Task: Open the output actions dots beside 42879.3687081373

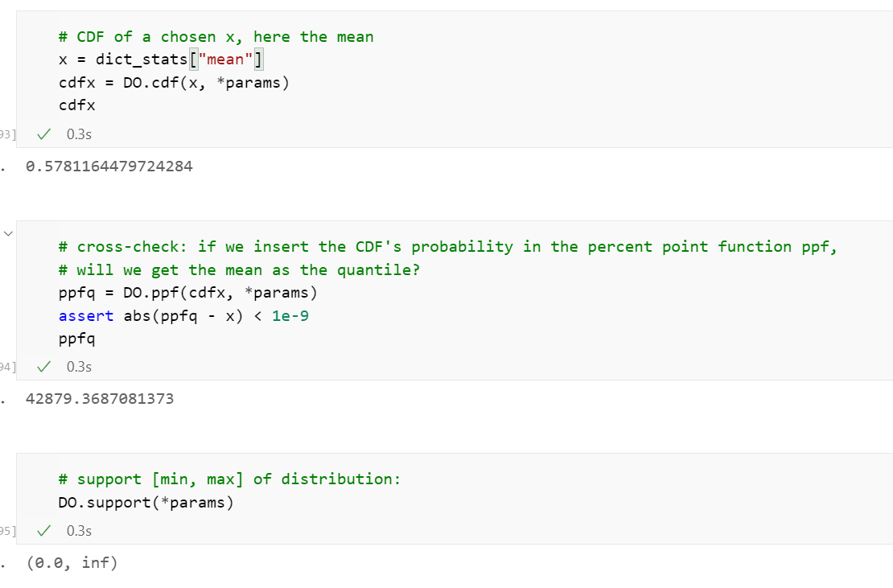Action: click(x=4, y=399)
